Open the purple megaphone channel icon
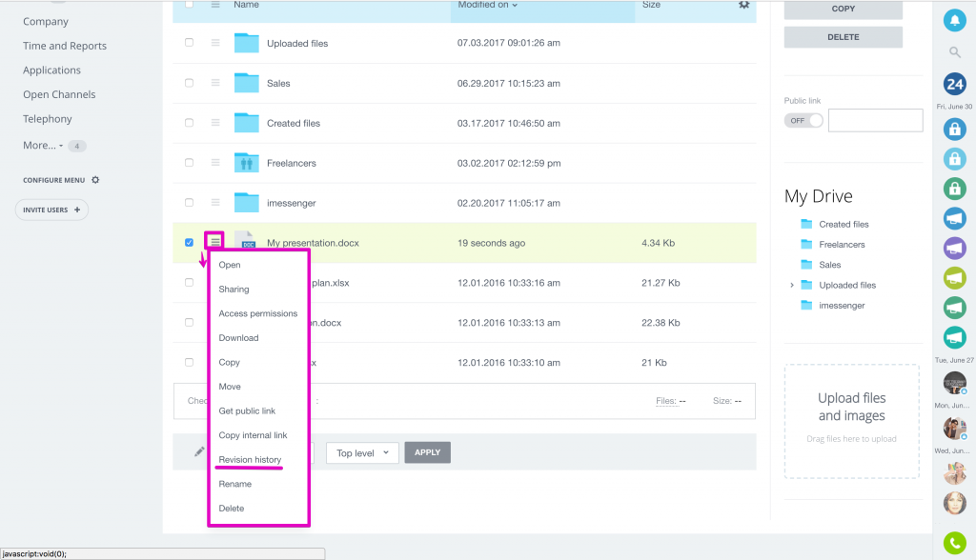 (954, 249)
